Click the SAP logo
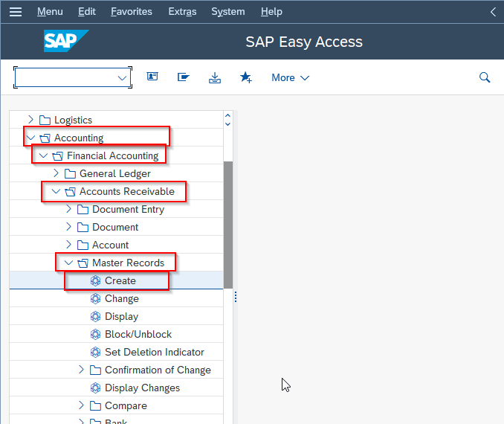Screen dimensions: 504x424 tap(66, 41)
